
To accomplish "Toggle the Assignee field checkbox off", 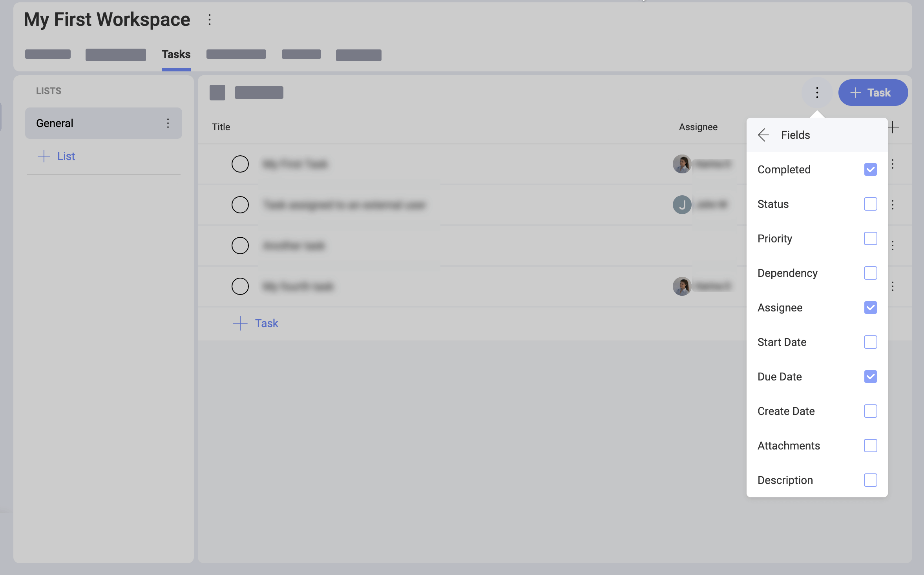I will tap(870, 307).
